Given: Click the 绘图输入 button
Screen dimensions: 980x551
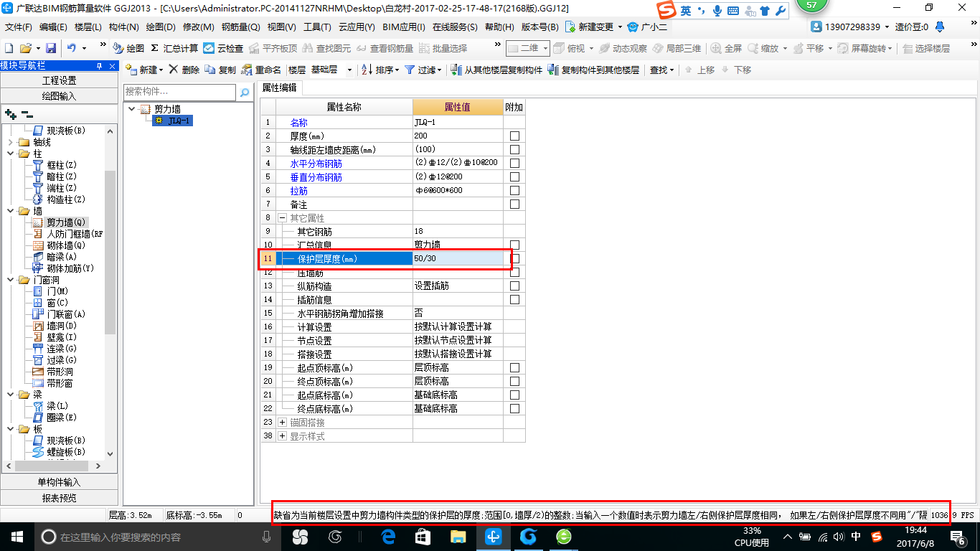Looking at the screenshot, I should pyautogui.click(x=59, y=95).
